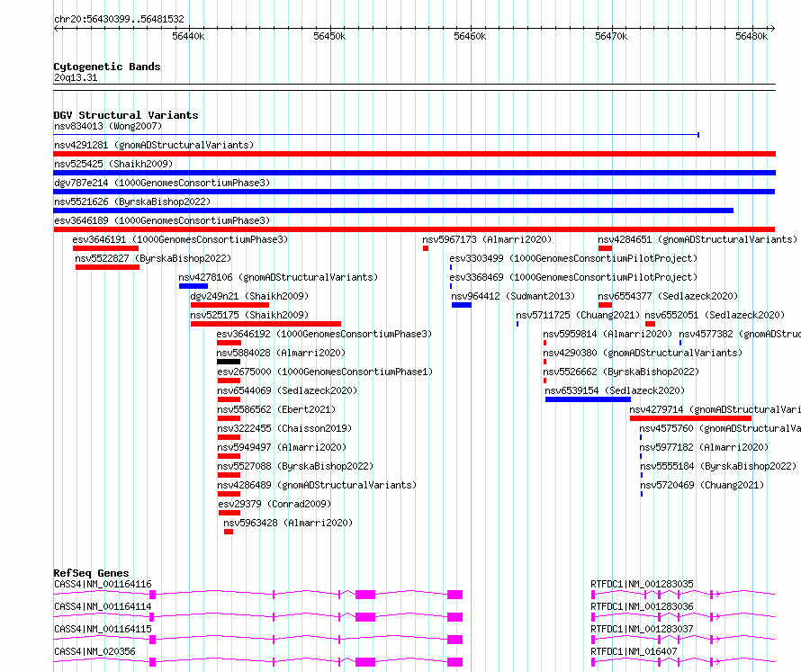The width and height of the screenshot is (801, 672).
Task: Select the blue nsv525425 Shaikh2009 variant bar
Action: [414, 173]
